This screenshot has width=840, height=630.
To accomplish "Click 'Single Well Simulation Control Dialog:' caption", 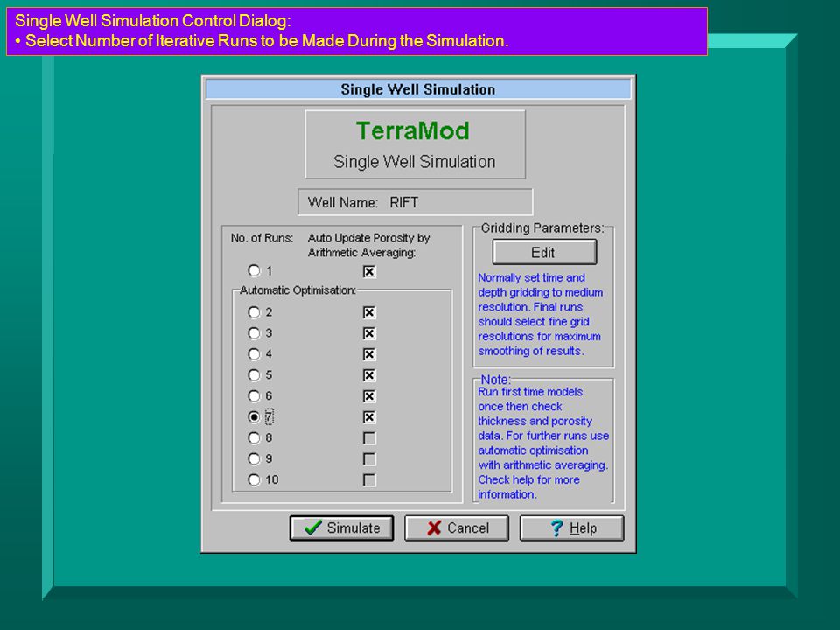I will pyautogui.click(x=153, y=21).
